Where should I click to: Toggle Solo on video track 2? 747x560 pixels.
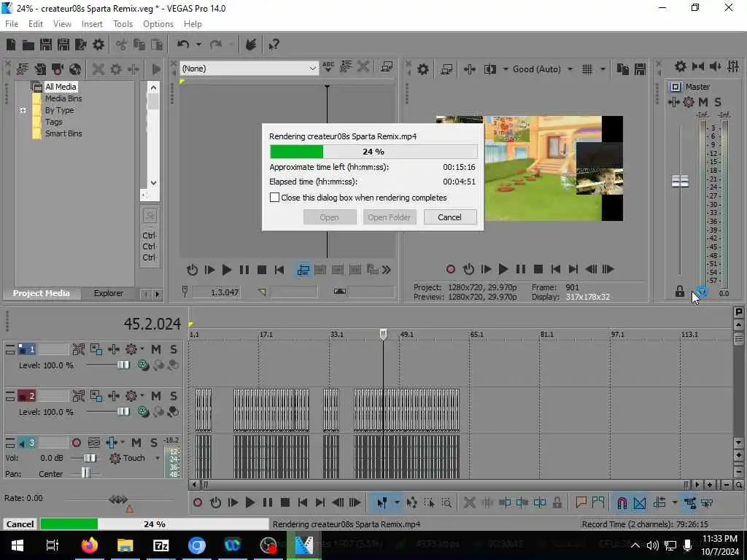coord(174,396)
